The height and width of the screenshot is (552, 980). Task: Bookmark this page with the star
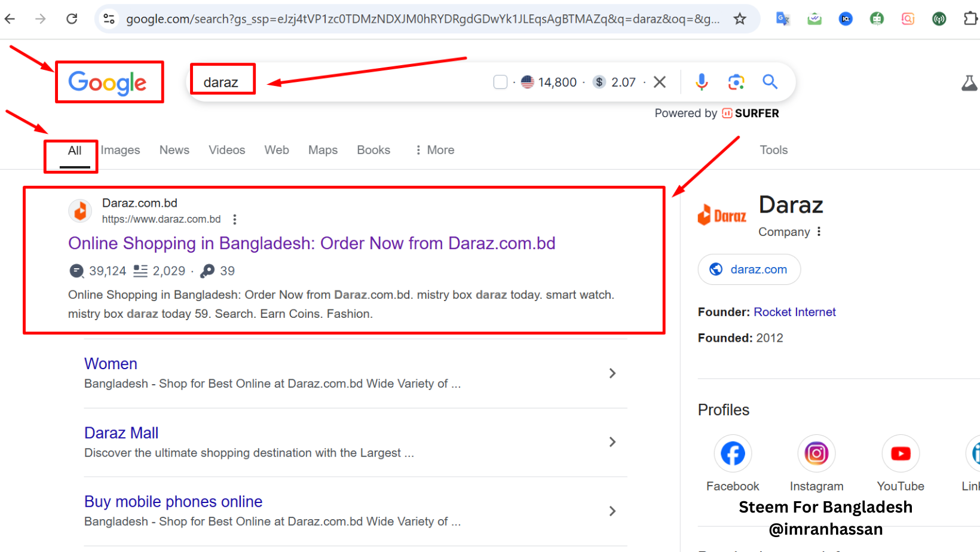[x=740, y=19]
